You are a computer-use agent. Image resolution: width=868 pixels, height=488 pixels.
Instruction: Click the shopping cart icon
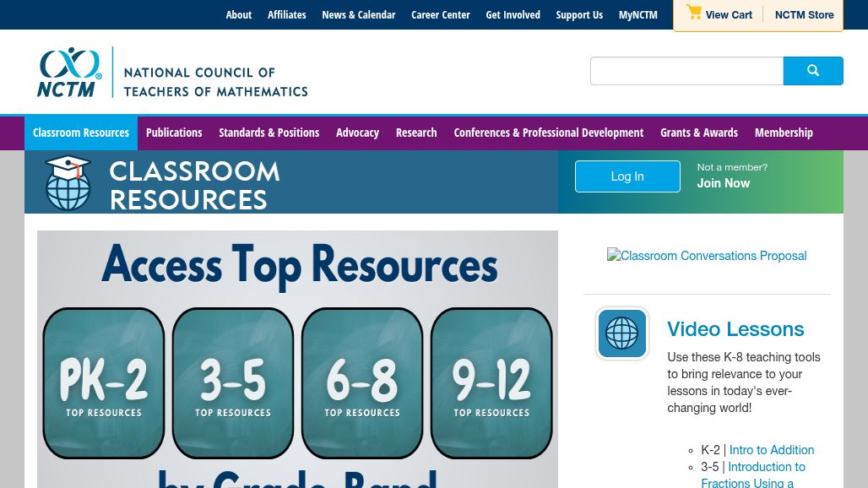pyautogui.click(x=693, y=12)
